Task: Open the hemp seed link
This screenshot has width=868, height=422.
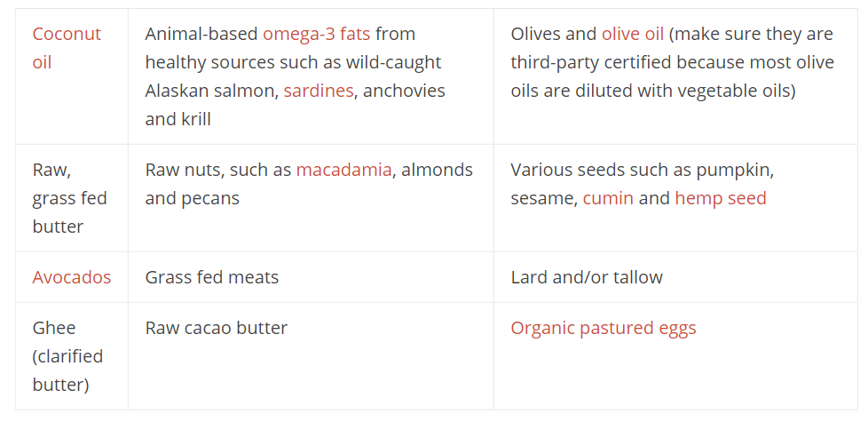Action: (720, 198)
